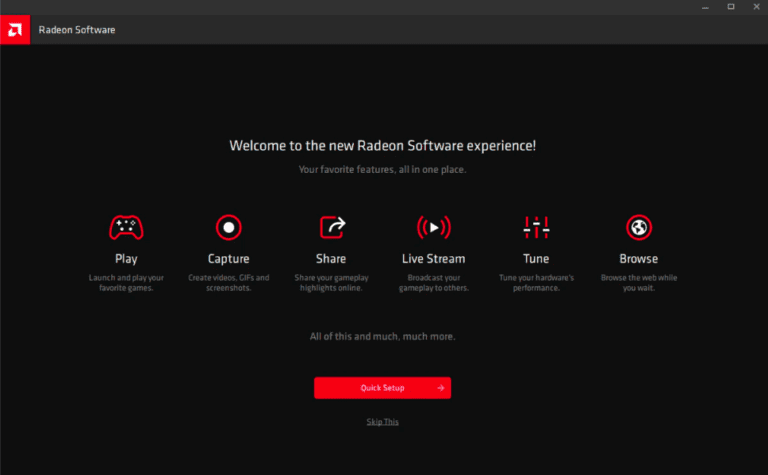
Task: Click the Capture feature label
Action: coord(229,259)
